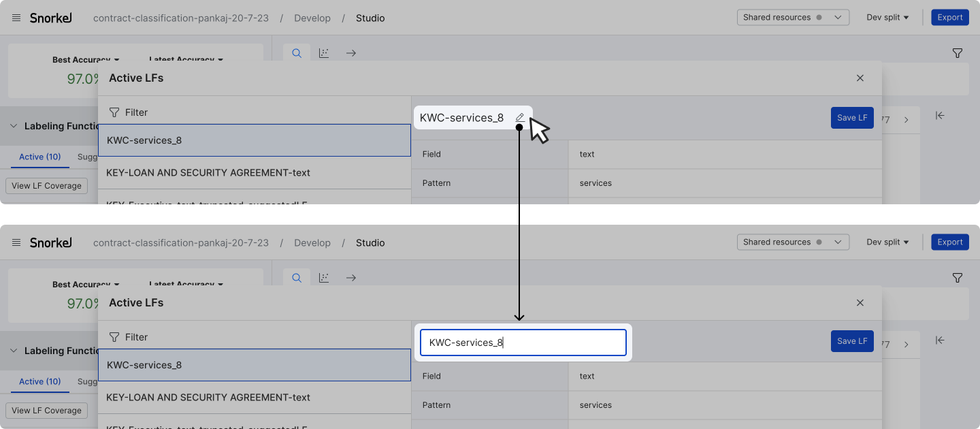Expand the Best Accuracy dropdown in the lower screenshot
The width and height of the screenshot is (980, 429).
(86, 284)
